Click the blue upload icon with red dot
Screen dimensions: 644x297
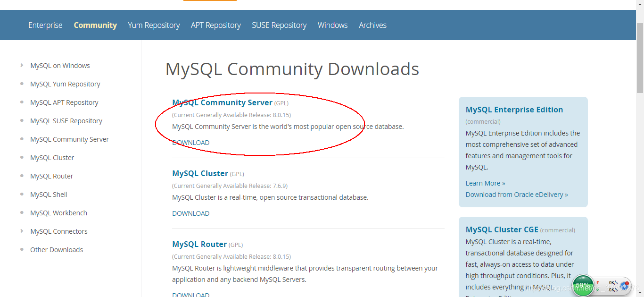625,286
